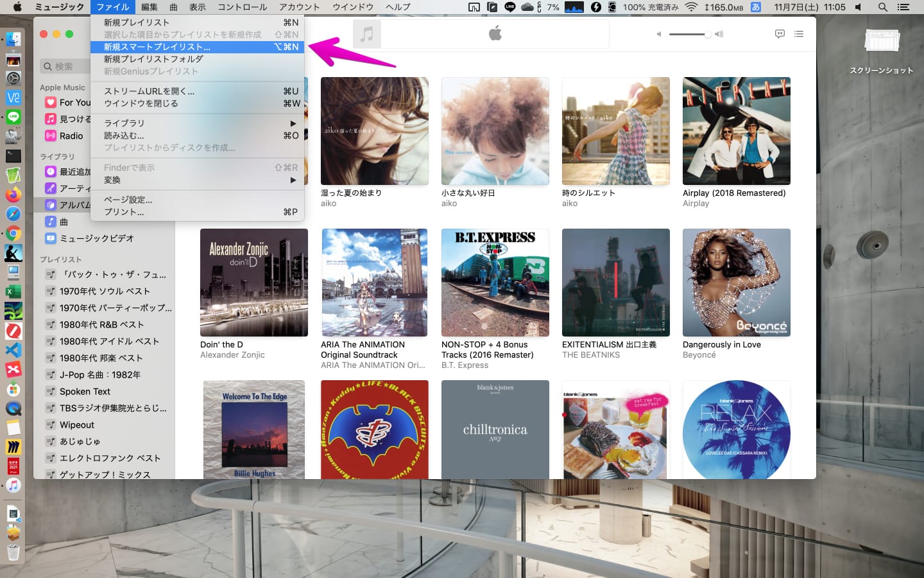Click the 見つける music note icon
The width and height of the screenshot is (924, 578).
tap(51, 119)
